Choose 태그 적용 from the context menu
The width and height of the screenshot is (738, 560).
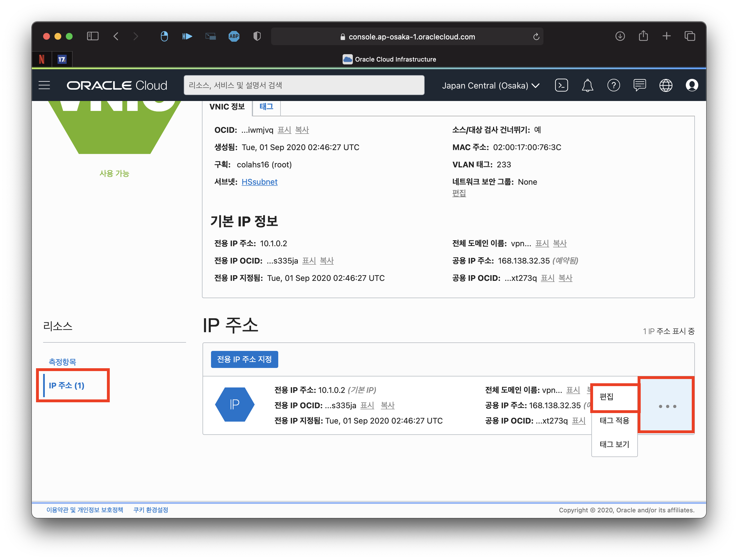pos(614,420)
